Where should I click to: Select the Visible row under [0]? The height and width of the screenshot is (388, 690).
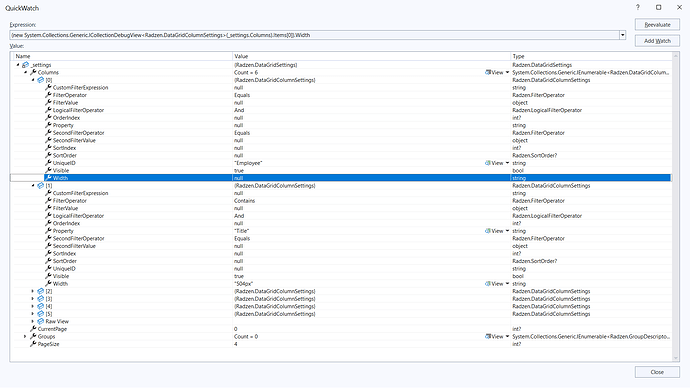(341, 170)
